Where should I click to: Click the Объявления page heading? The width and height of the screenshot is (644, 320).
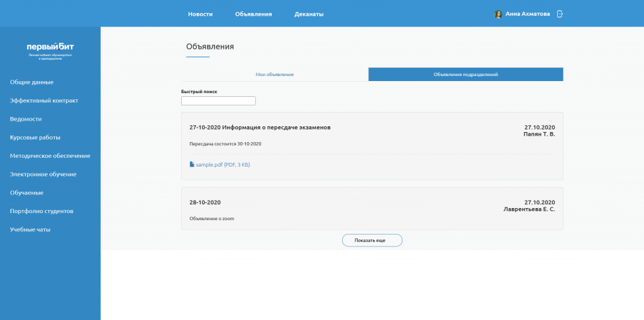pos(210,47)
